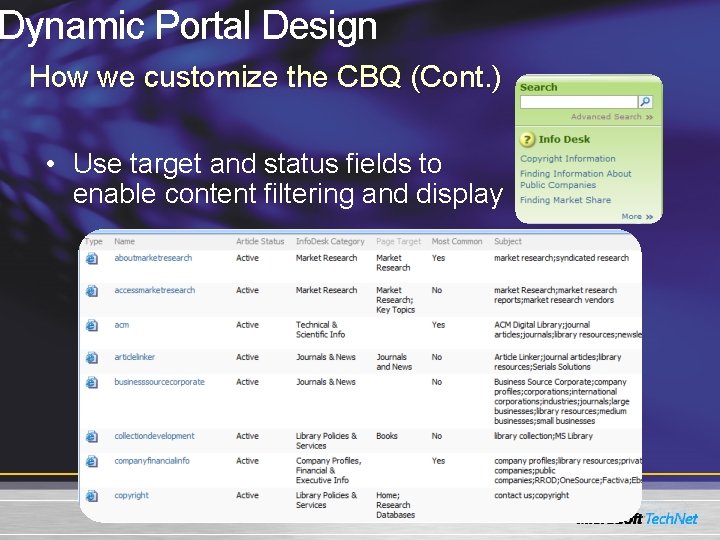Select 'Technical & Scientific Info' category cell
This screenshot has height=540, width=720.
(321, 330)
